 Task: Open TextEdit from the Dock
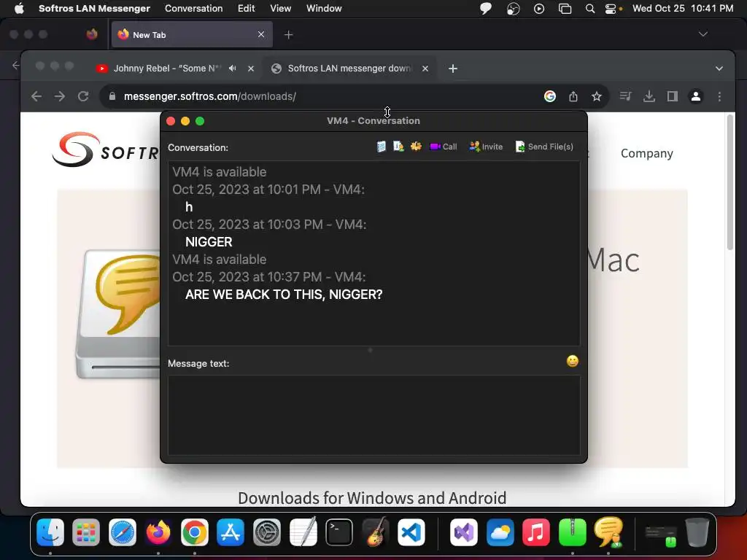[303, 532]
